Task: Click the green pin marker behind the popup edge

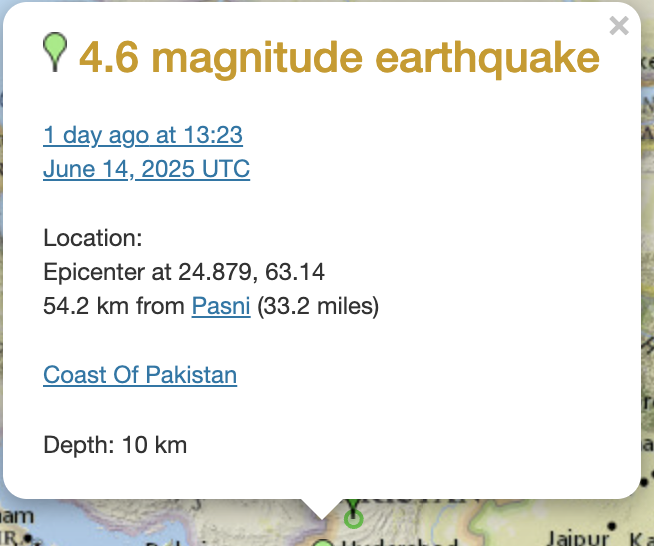Action: pos(353,506)
